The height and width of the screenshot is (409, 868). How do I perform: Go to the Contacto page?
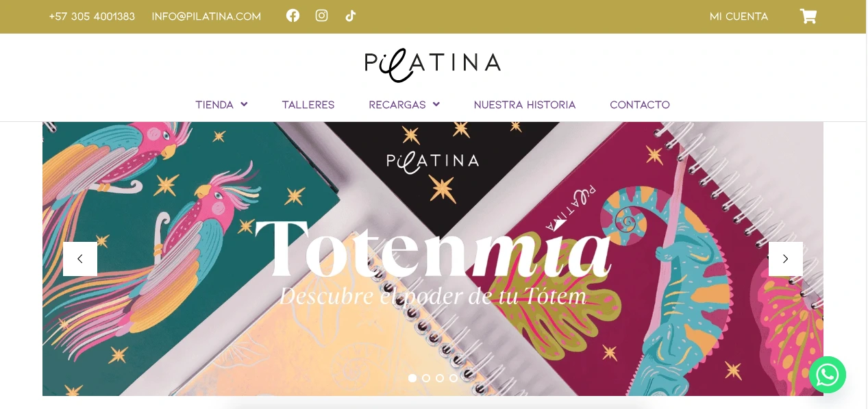click(640, 105)
